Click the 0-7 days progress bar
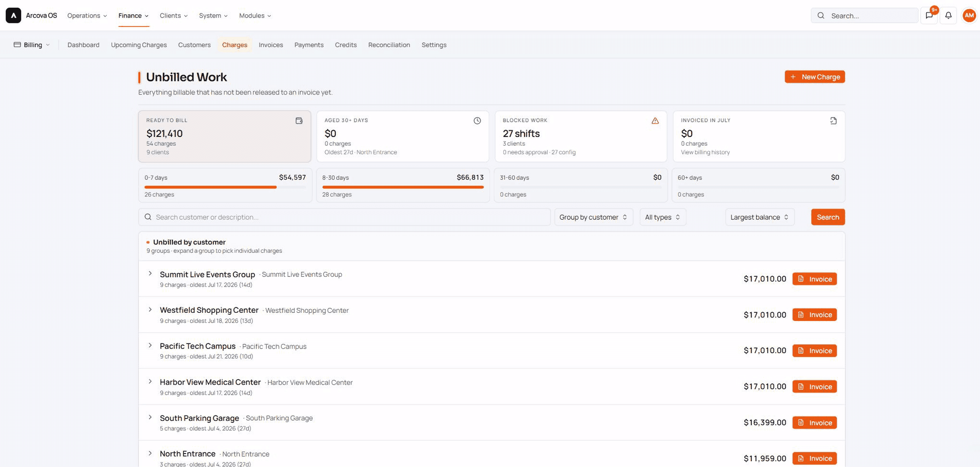The height and width of the screenshot is (467, 980). tap(225, 187)
